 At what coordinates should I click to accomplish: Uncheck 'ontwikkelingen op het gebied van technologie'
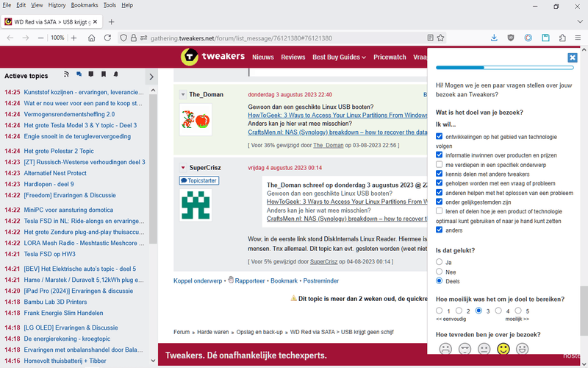[x=439, y=136]
